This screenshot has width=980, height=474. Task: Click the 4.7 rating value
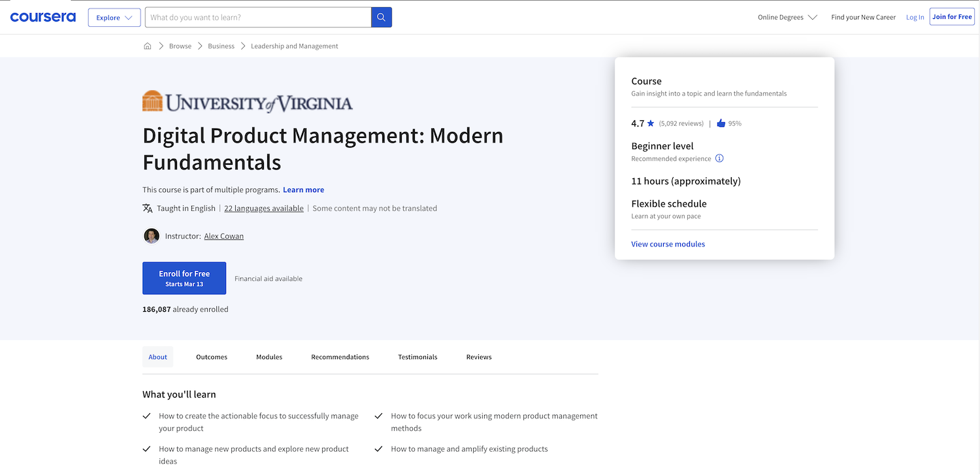pos(638,123)
